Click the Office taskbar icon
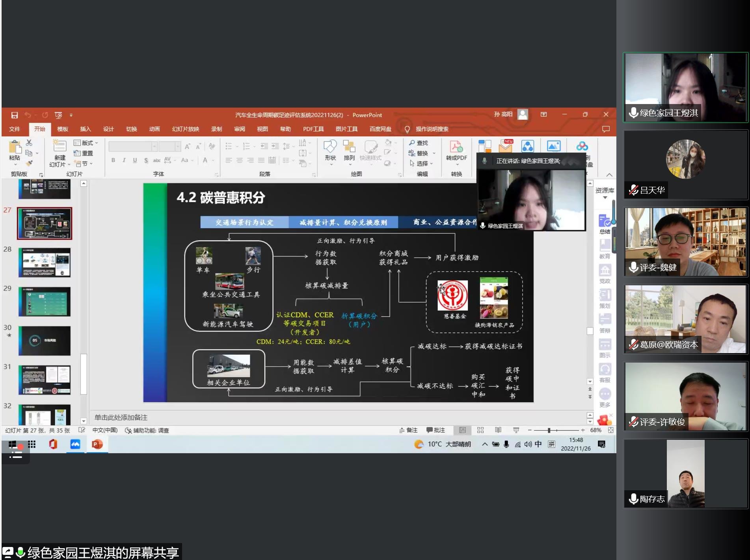750x560 pixels. (53, 445)
